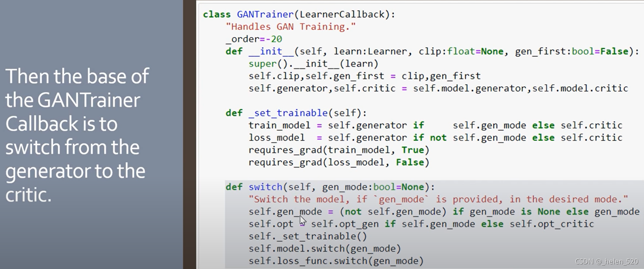The height and width of the screenshot is (269, 644).
Task: Click the 'self.opt = self.opt_gen' line
Action: (x=421, y=224)
